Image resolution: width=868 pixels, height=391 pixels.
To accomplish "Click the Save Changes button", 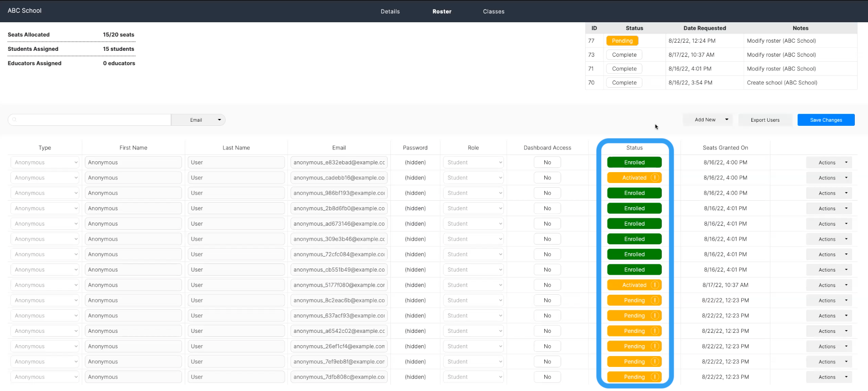I will pos(826,120).
